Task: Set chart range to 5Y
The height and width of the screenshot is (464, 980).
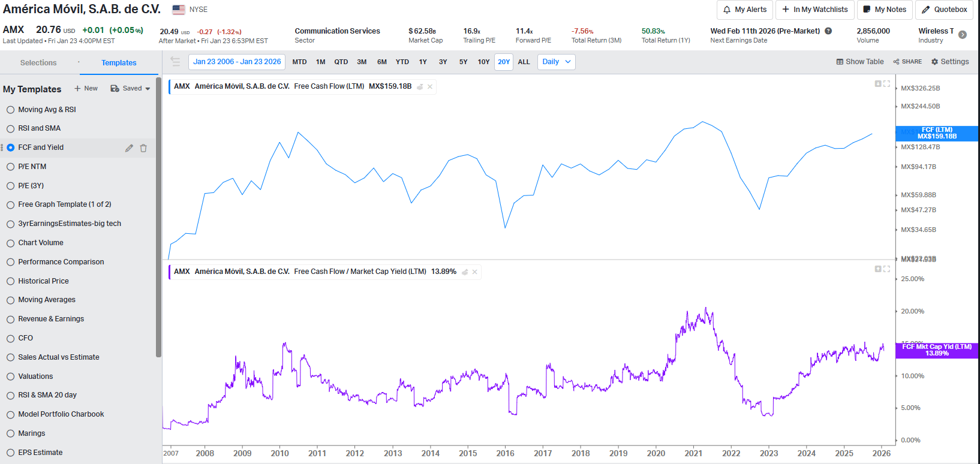Action: click(x=464, y=62)
